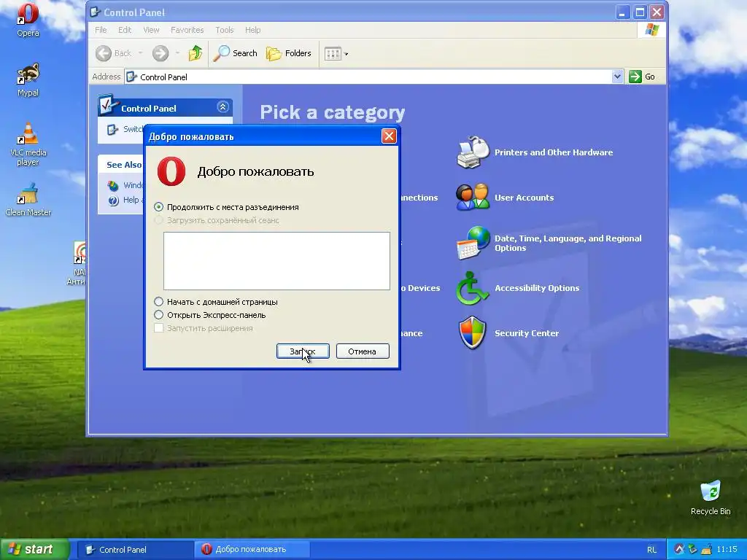Open the address bar dropdown arrow
Viewport: 747px width, 560px height.
pos(617,77)
